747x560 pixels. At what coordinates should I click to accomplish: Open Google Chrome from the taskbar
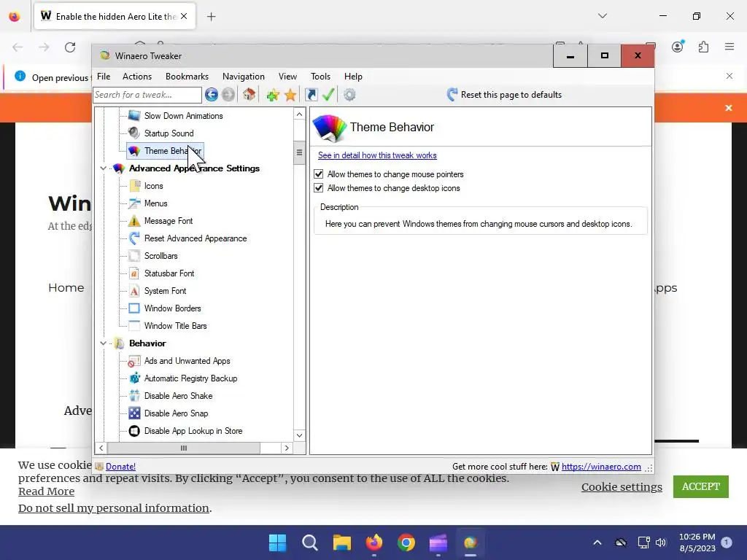[406, 542]
